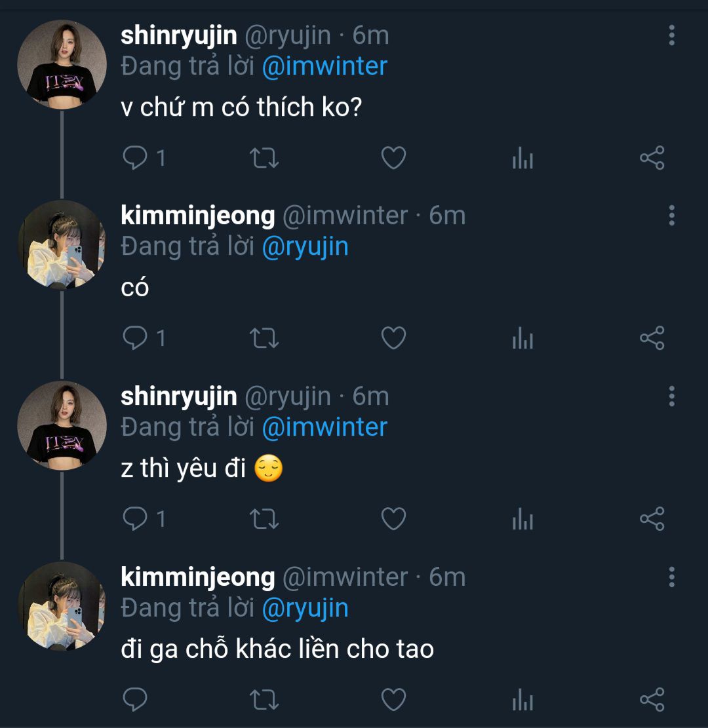Open more options on the "có" tweet

pyautogui.click(x=671, y=216)
